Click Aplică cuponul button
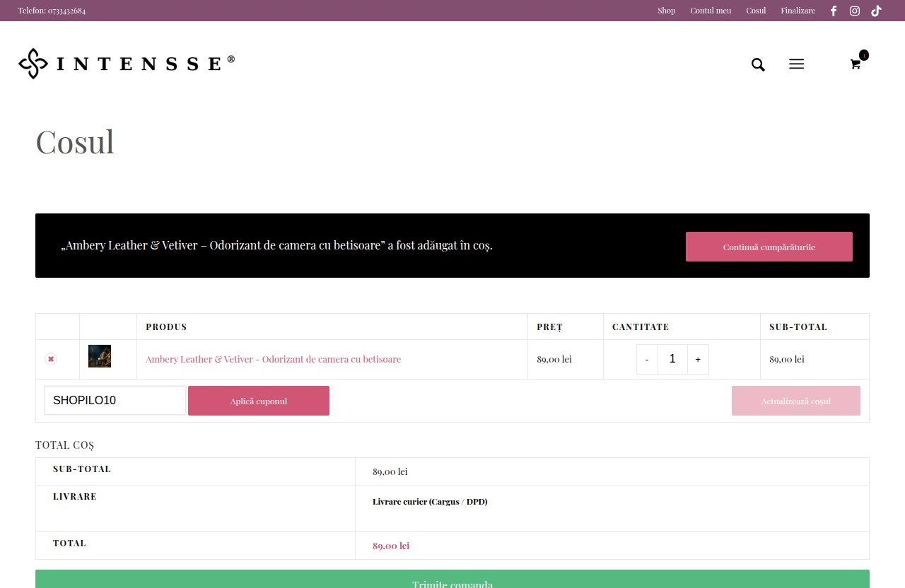Viewport: 905px width, 588px height. (x=259, y=401)
